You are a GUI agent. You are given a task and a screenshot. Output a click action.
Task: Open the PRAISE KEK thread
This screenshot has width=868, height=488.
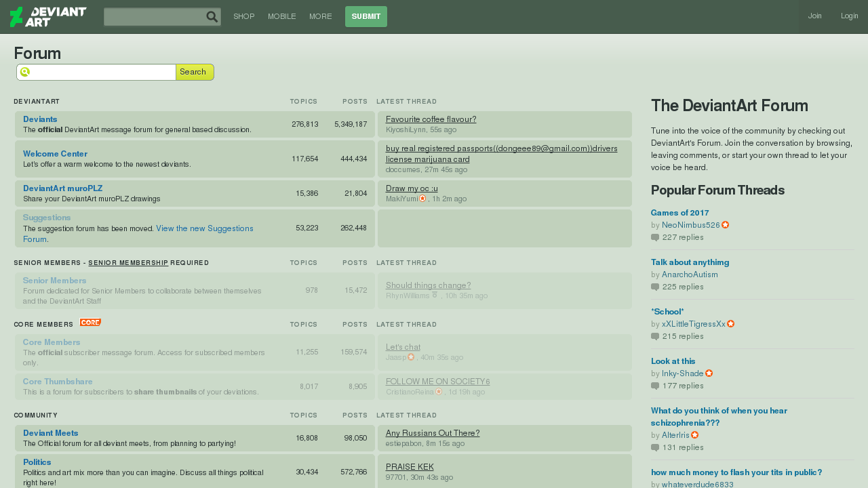tap(410, 467)
